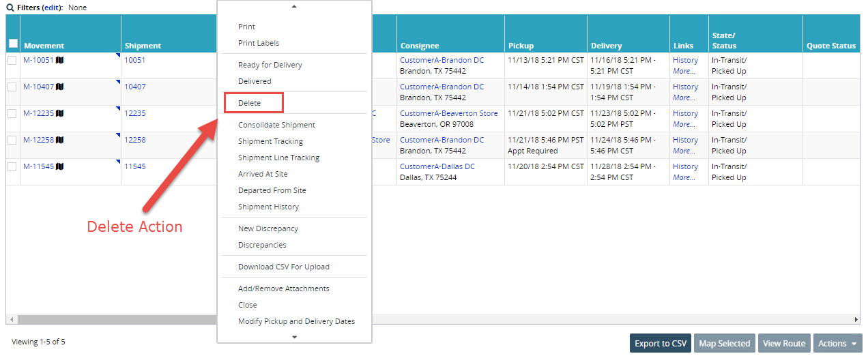Image resolution: width=868 pixels, height=356 pixels.
Task: Check the box for movement M-10051
Action: [12, 60]
